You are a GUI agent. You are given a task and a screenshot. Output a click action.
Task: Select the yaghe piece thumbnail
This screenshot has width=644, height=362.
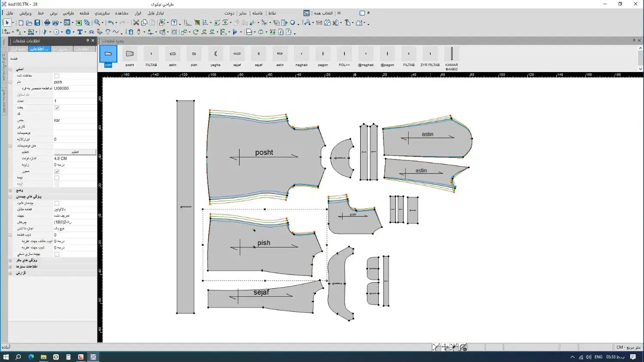(216, 54)
